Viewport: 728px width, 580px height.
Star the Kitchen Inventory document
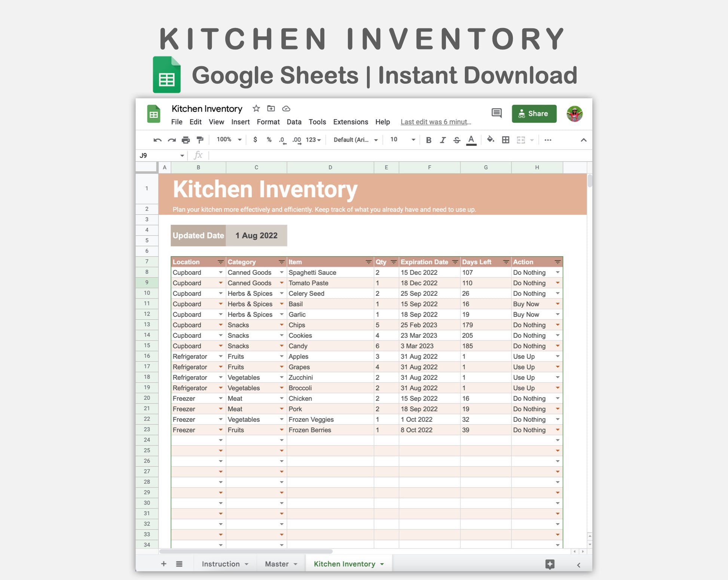tap(256, 108)
